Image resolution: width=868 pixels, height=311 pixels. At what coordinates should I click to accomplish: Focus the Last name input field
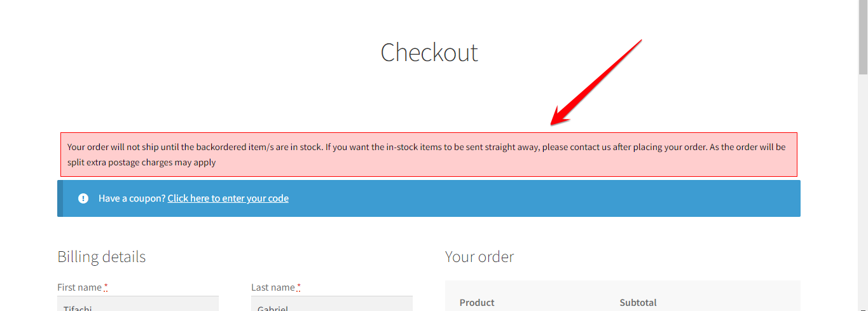click(332, 303)
